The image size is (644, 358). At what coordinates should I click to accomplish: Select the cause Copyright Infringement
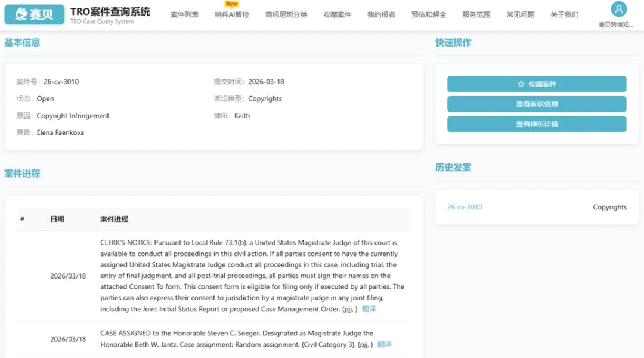73,116
